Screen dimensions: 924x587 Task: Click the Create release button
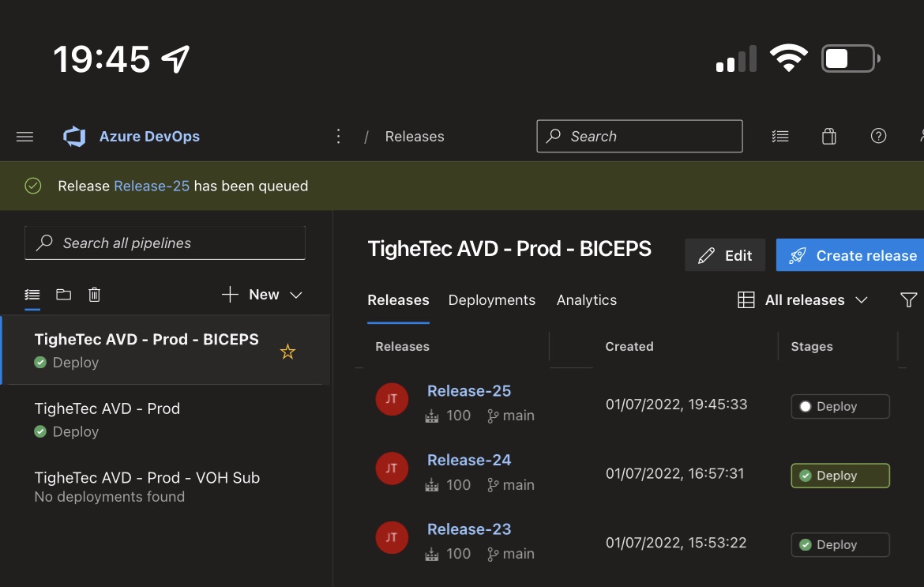pyautogui.click(x=853, y=255)
